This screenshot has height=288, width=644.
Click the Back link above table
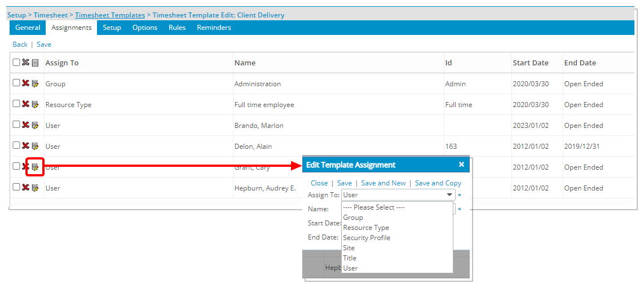point(20,45)
